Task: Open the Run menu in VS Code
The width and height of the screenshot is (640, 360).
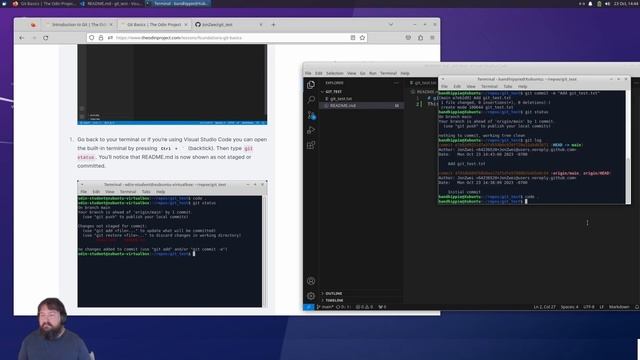Action: (x=373, y=73)
